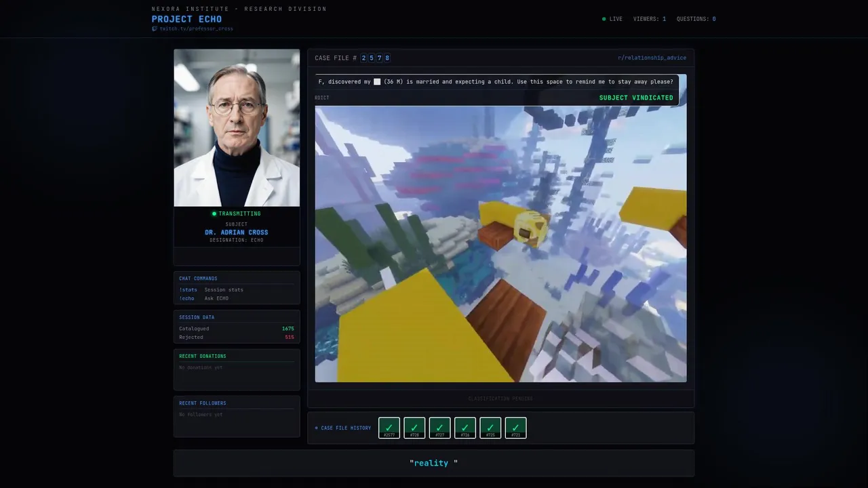Click the DESIGNATION: ECHO label
Screen dimensions: 868x488
pos(237,240)
